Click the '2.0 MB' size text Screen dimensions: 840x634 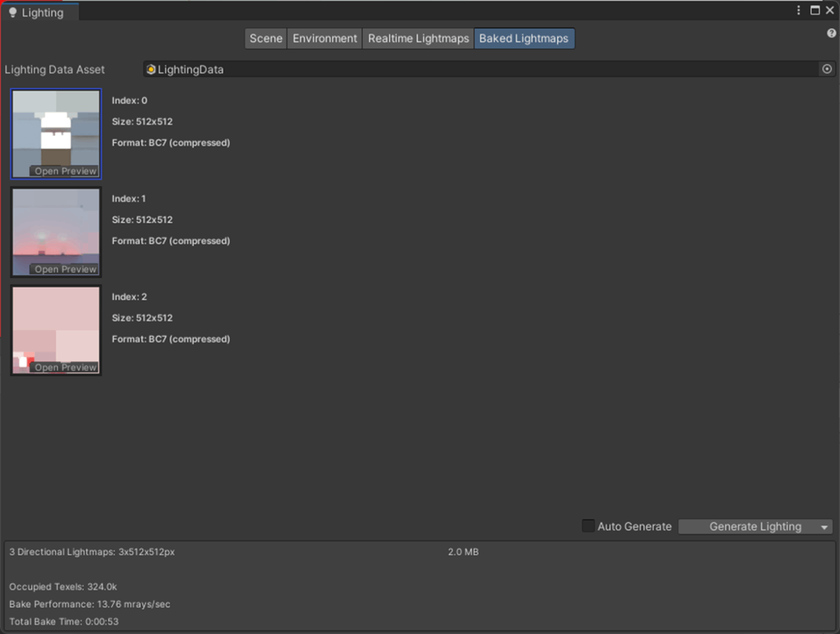463,552
